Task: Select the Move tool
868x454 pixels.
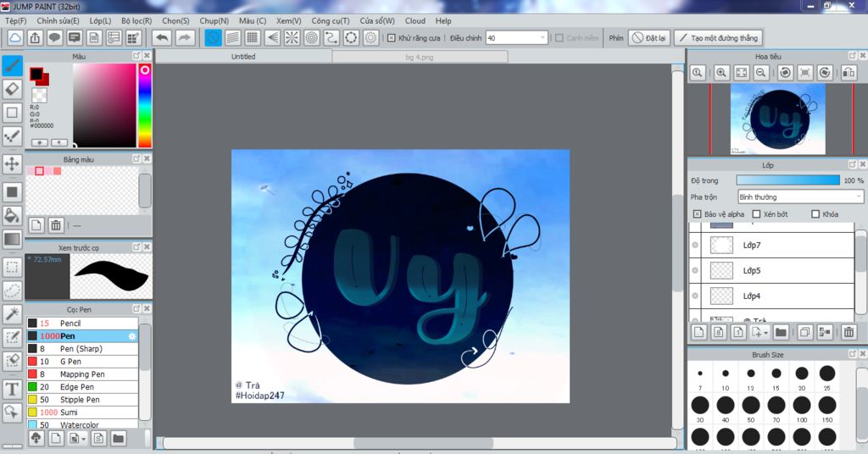Action: (12, 163)
